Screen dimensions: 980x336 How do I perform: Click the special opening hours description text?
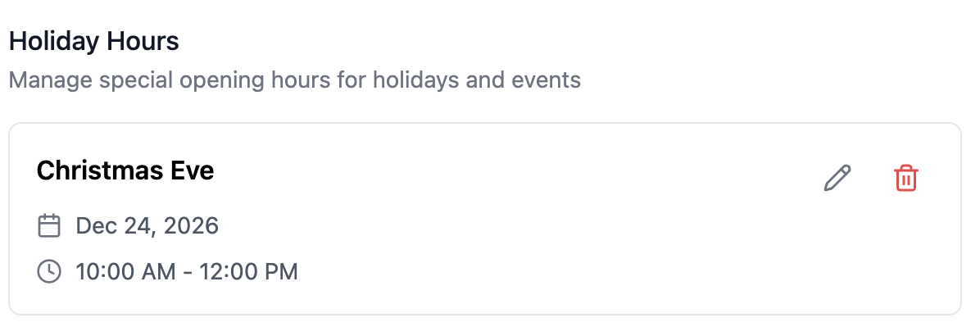coord(294,80)
